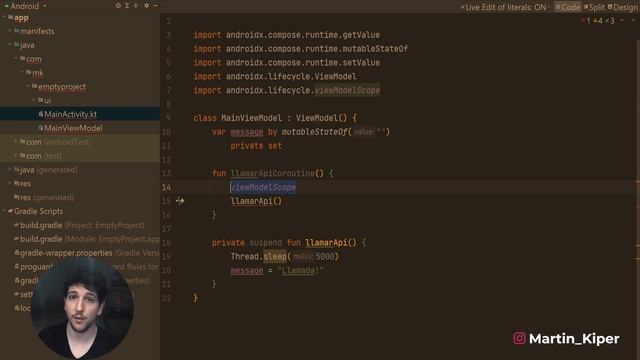
Task: Expand the res folder arrow
Action: click(10, 184)
